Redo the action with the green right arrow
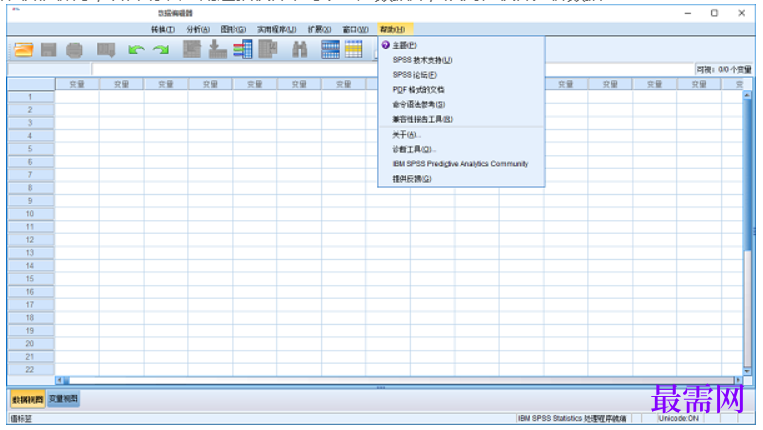The height and width of the screenshot is (430, 763). pos(161,50)
